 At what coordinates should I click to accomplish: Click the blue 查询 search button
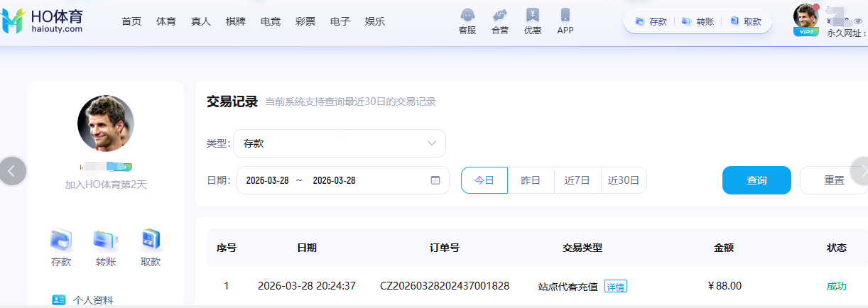coord(756,180)
